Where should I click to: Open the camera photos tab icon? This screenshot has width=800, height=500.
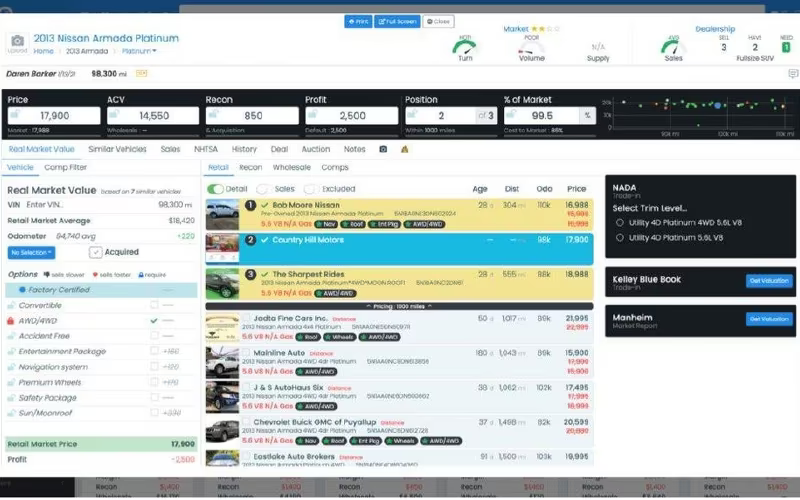point(383,149)
